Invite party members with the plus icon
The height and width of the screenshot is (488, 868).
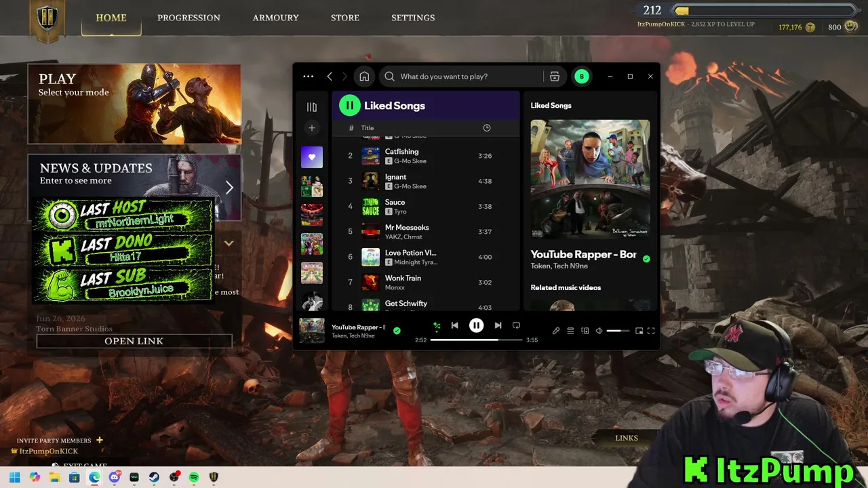100,441
